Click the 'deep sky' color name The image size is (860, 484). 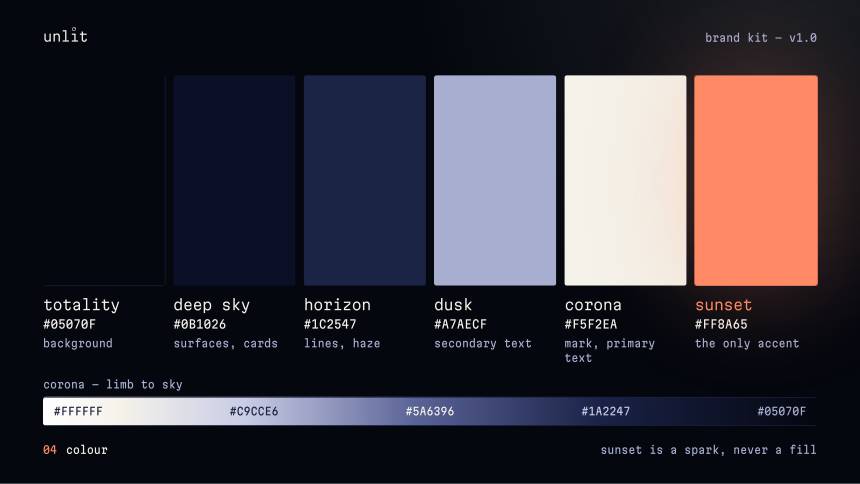click(212, 305)
